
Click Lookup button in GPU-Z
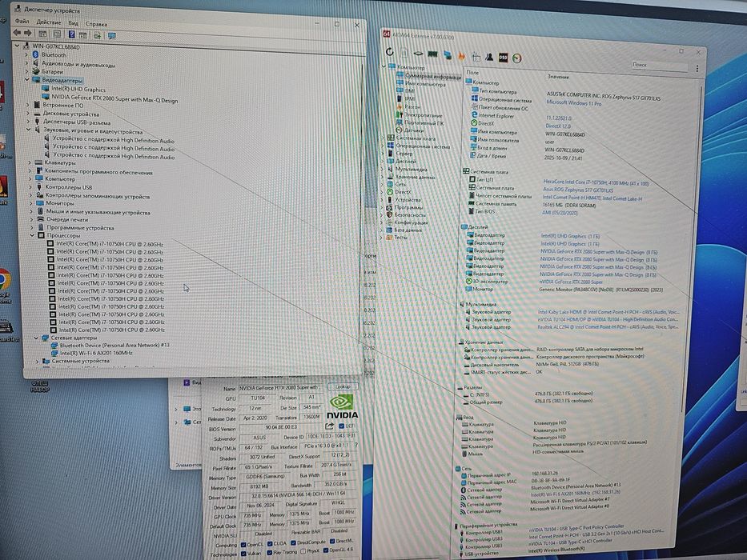[x=343, y=386]
